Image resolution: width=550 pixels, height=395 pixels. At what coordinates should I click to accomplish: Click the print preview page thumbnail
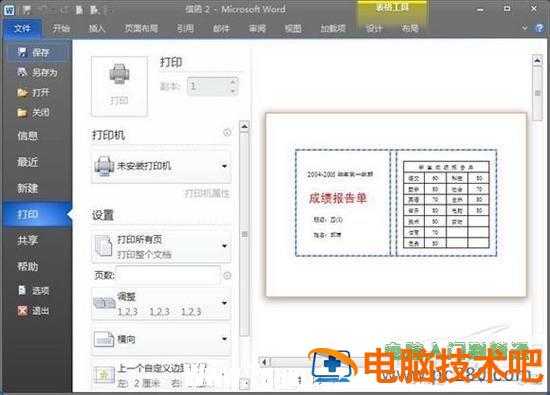coord(396,205)
